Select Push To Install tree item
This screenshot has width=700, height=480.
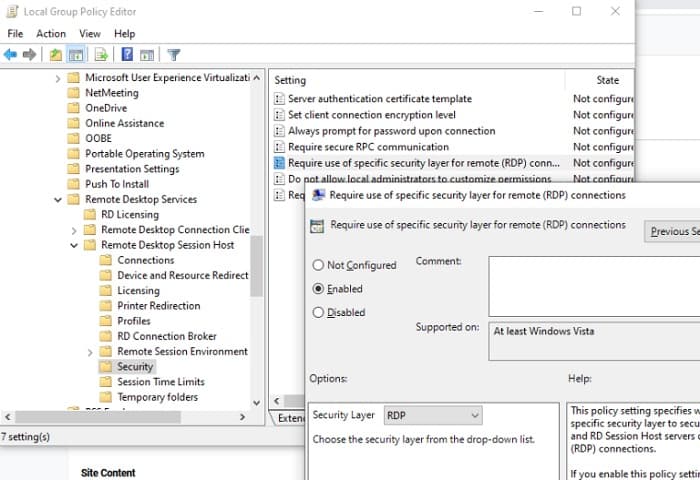(x=117, y=184)
